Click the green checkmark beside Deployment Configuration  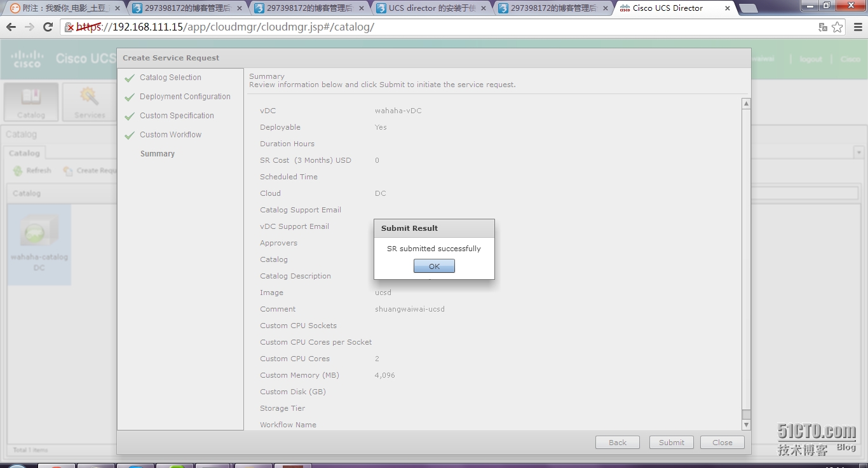[130, 97]
